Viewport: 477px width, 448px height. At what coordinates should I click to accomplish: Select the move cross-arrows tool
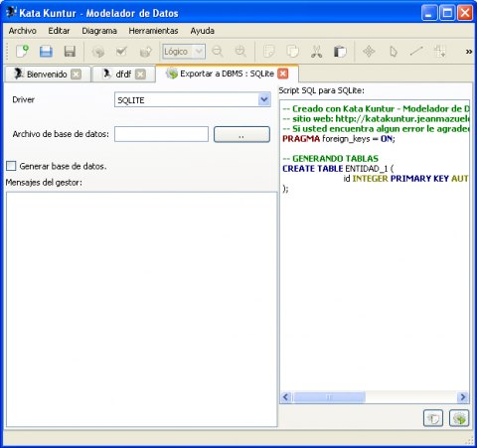(x=369, y=52)
